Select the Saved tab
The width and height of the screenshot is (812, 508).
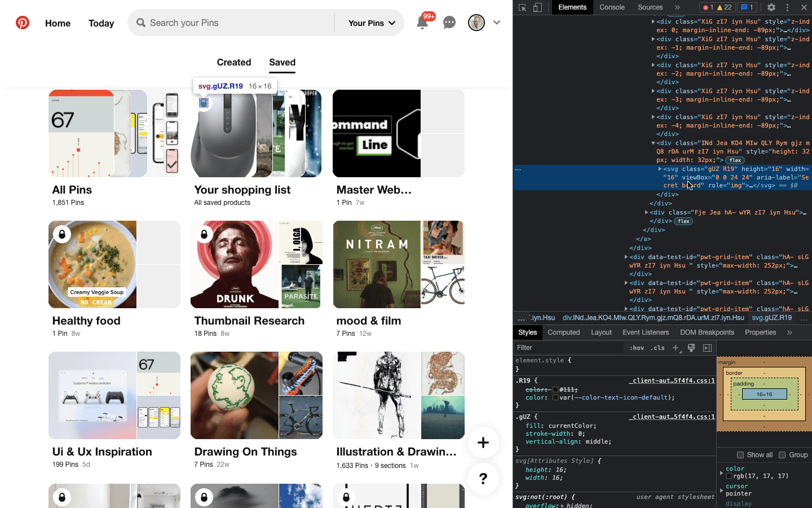pyautogui.click(x=282, y=62)
